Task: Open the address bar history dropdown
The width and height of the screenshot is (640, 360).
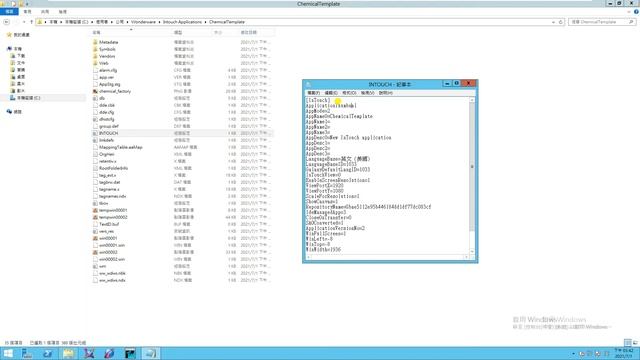Action: tap(553, 22)
